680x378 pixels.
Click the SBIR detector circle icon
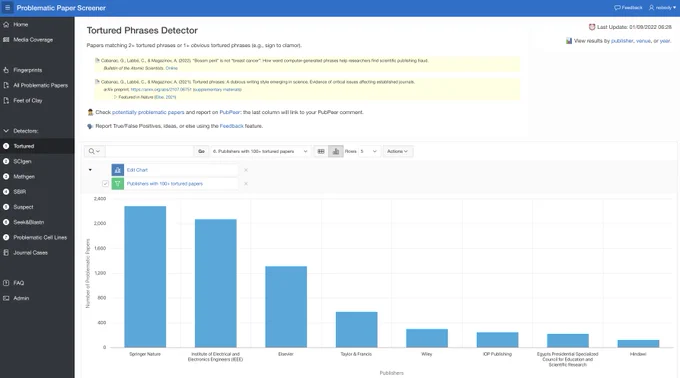(6, 192)
